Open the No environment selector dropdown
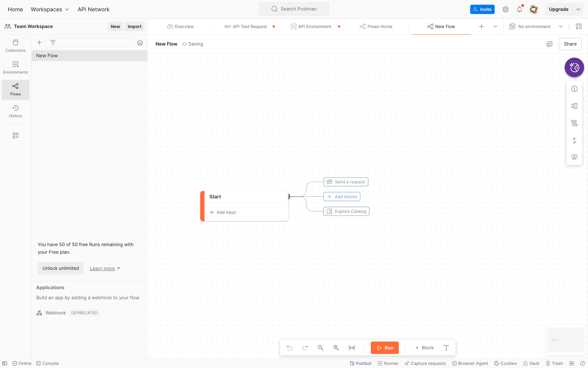Viewport: 588px width, 368px height. 536,27
